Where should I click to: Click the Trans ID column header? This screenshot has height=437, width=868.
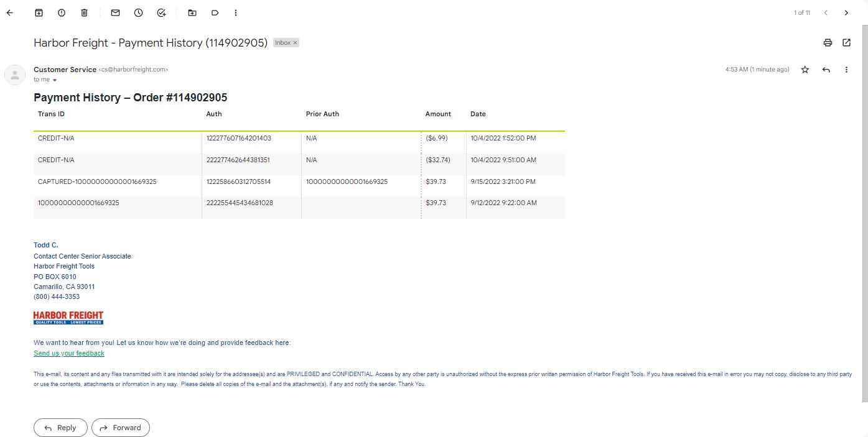51,114
